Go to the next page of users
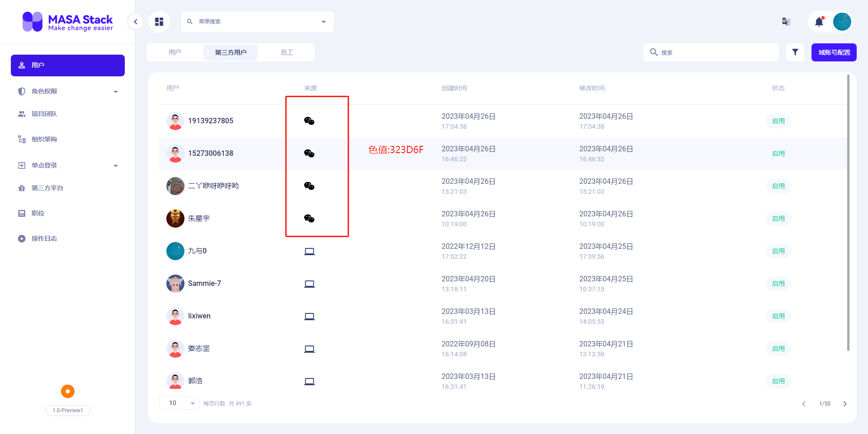The height and width of the screenshot is (434, 868). tap(844, 403)
